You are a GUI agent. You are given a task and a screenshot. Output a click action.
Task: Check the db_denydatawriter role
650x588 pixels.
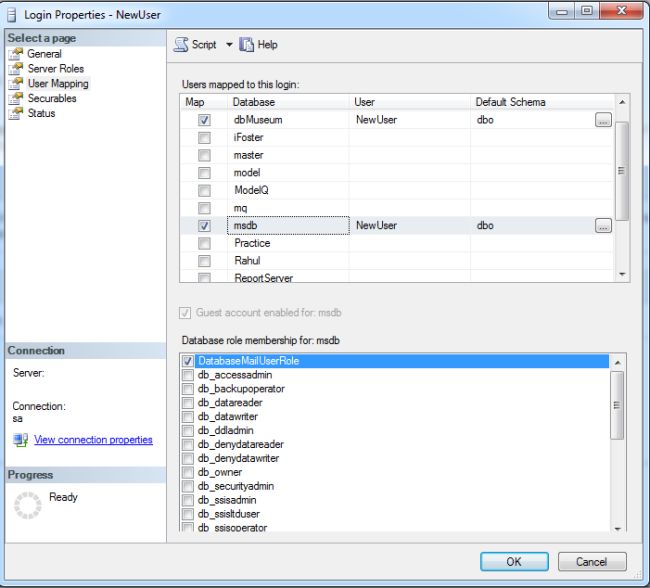[x=188, y=458]
